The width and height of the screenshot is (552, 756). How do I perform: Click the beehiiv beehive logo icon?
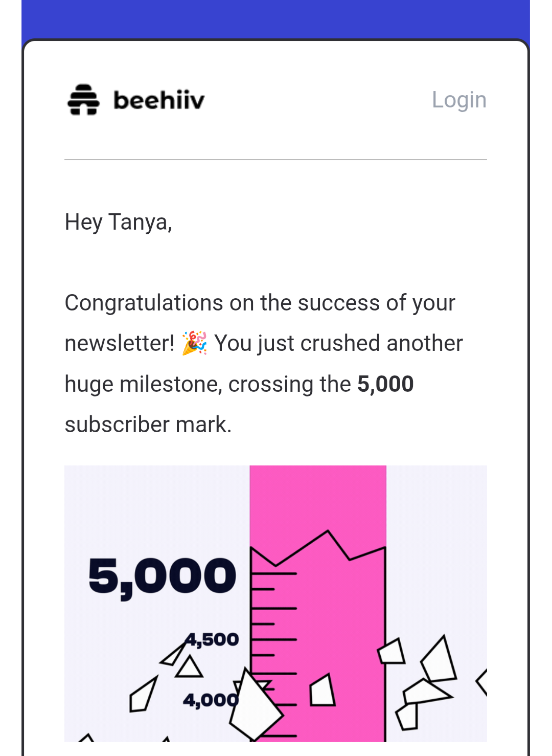(x=83, y=100)
